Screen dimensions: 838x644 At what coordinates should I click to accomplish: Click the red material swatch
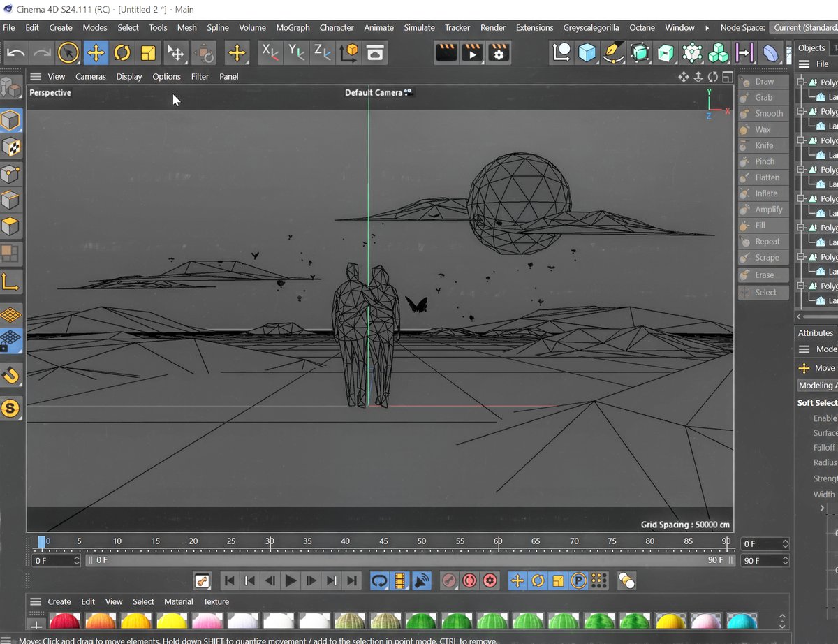[65, 621]
